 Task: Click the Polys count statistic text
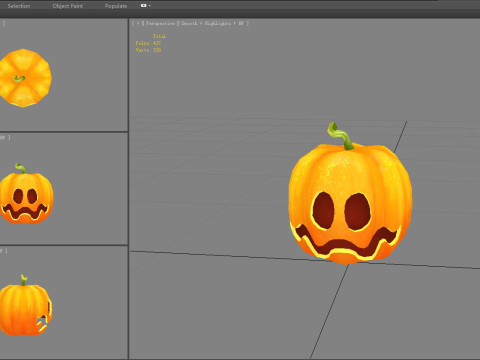pyautogui.click(x=148, y=43)
